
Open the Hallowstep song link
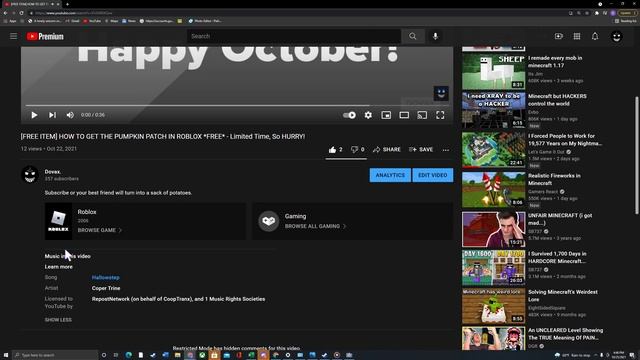click(x=106, y=278)
